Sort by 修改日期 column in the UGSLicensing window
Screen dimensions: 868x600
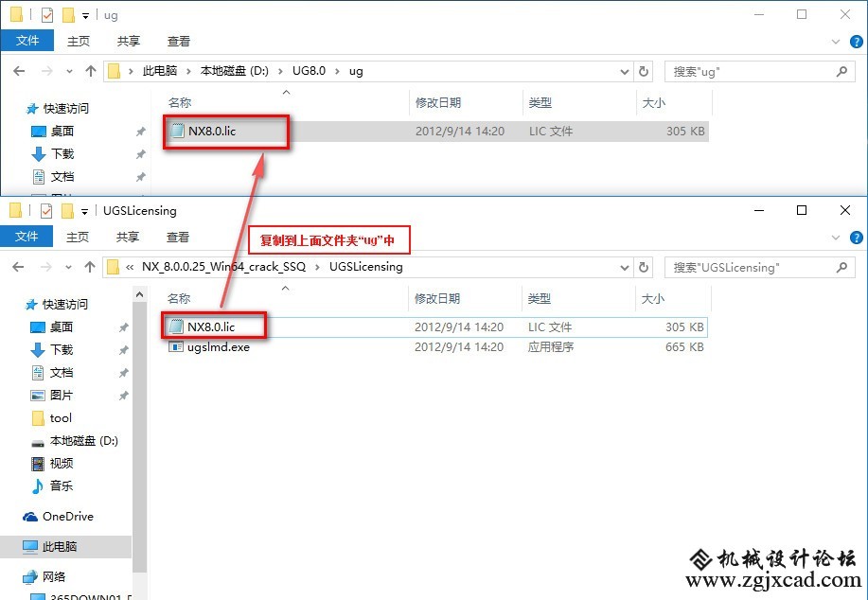click(x=436, y=298)
